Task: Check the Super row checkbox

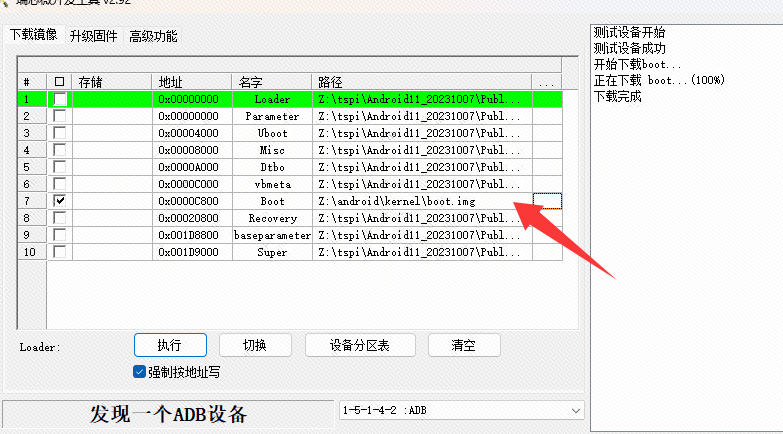Action: tap(60, 252)
